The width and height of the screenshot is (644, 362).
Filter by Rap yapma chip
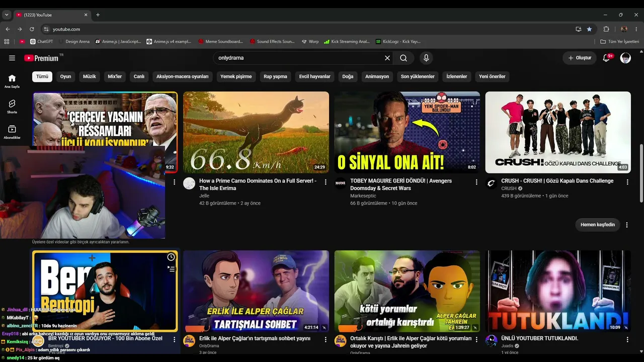[275, 76]
